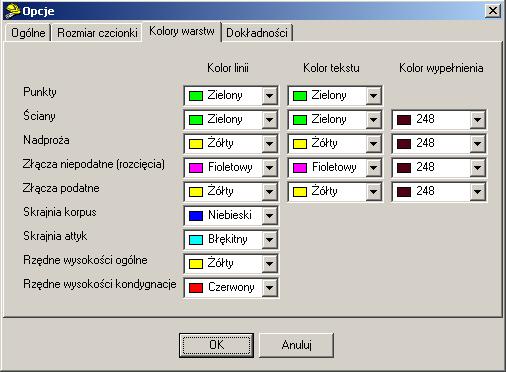Open the Rozmiar czcionki tab

[97, 33]
